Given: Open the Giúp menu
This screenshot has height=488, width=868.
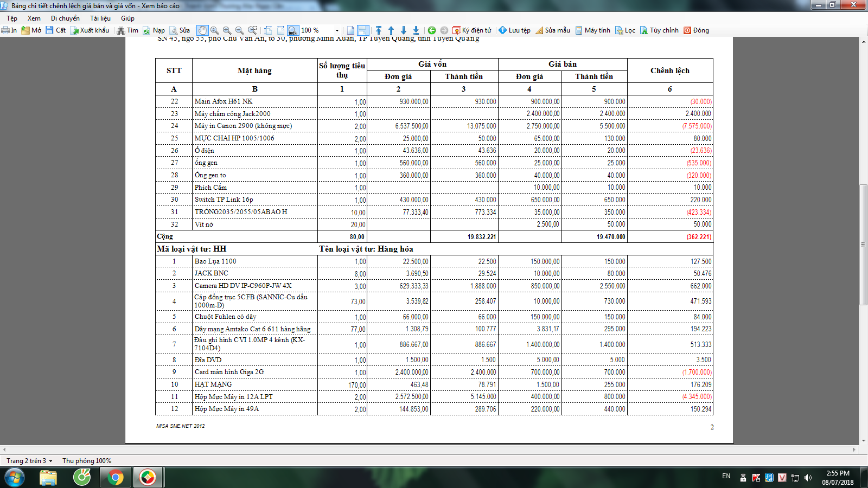Looking at the screenshot, I should 127,18.
